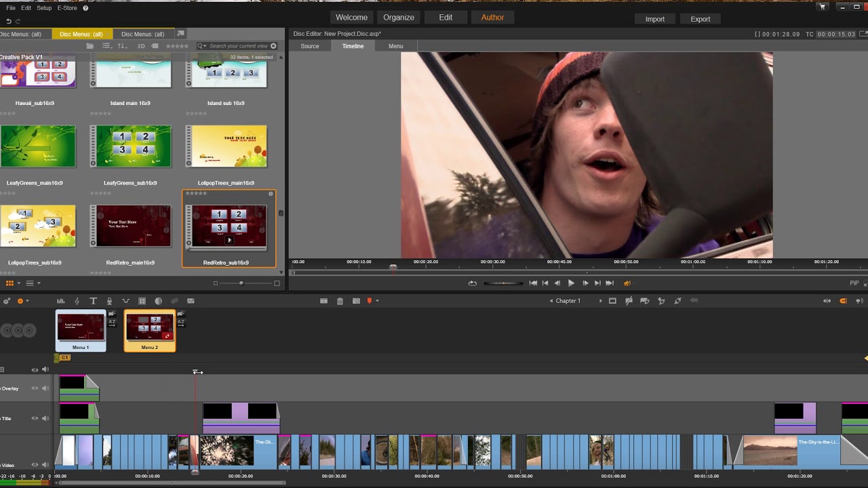Open the multi-camera grid tool

(x=142, y=301)
